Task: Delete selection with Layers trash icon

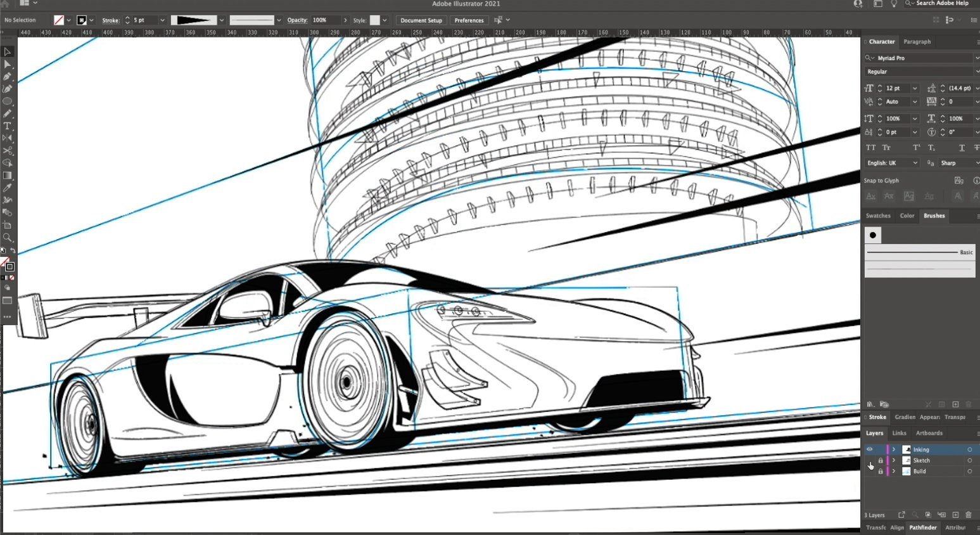Action: (x=968, y=515)
